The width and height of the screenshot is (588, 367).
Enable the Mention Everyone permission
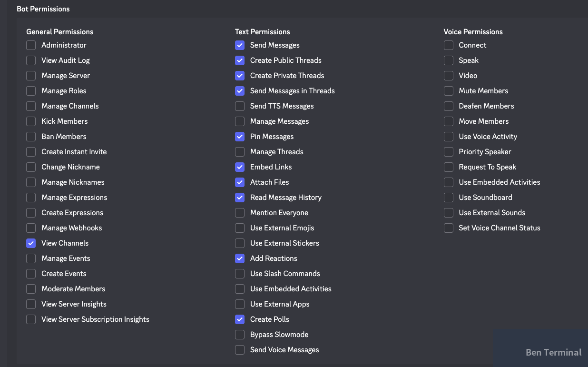240,213
